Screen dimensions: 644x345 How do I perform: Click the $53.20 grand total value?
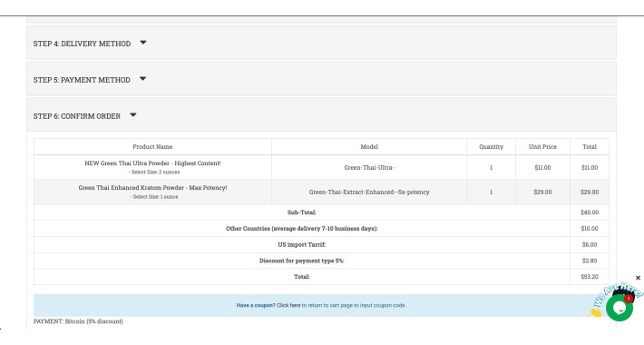click(x=590, y=277)
